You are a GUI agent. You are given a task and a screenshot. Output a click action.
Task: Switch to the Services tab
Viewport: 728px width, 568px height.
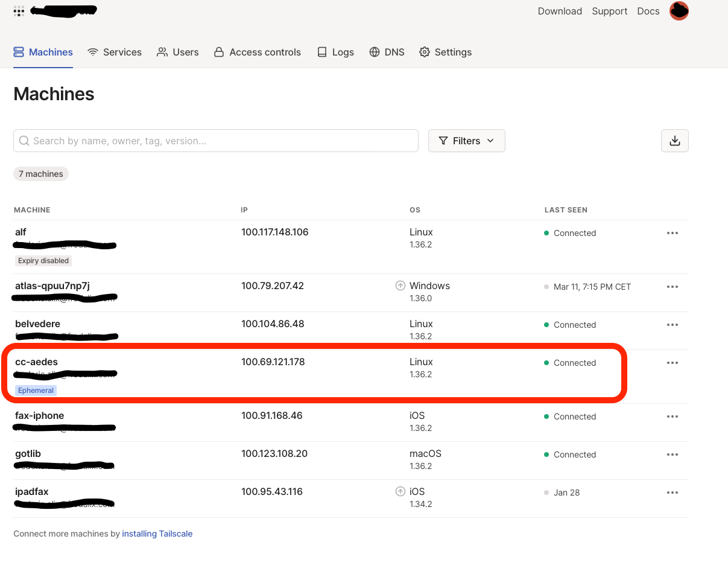point(115,52)
